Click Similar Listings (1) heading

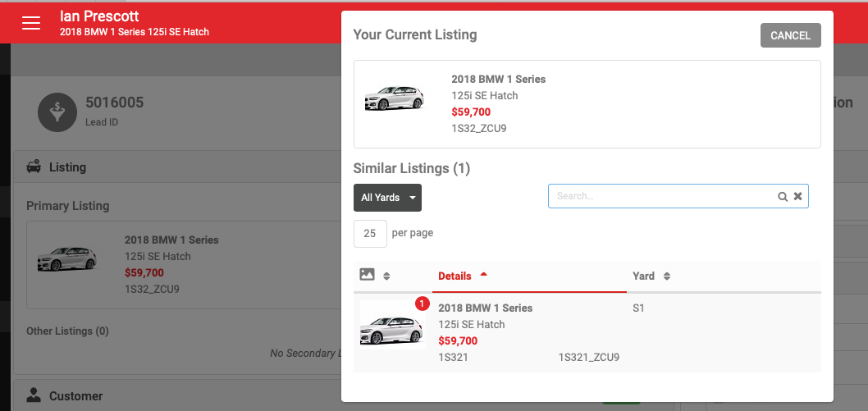click(x=411, y=168)
